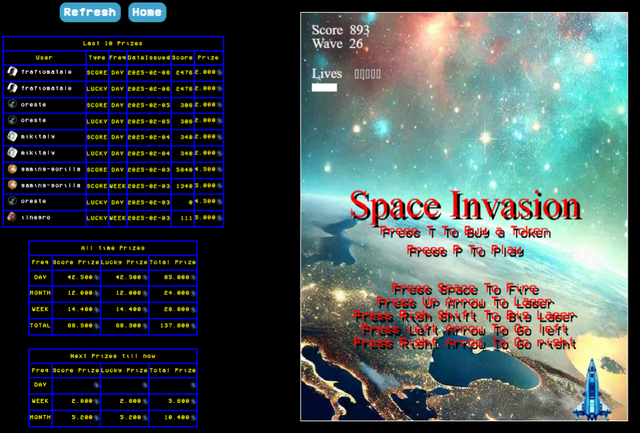
Task: Click the 'Score 893' text in the game
Action: (340, 30)
